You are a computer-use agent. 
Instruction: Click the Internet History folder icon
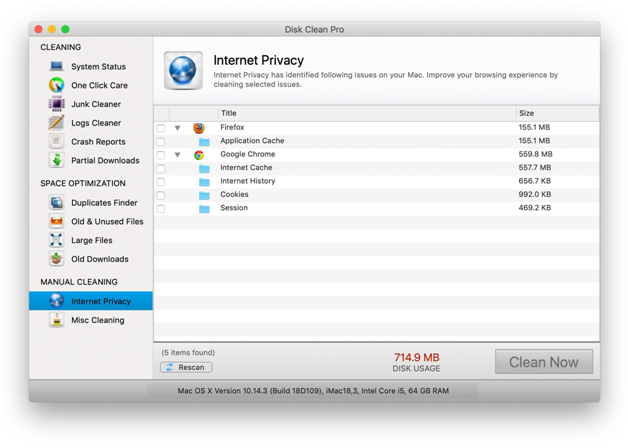click(x=204, y=182)
